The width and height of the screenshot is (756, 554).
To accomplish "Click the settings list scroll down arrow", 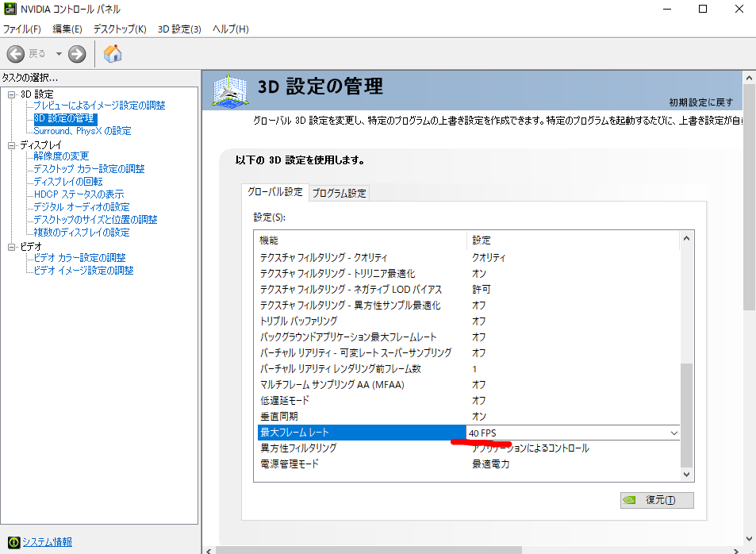I will pyautogui.click(x=687, y=475).
